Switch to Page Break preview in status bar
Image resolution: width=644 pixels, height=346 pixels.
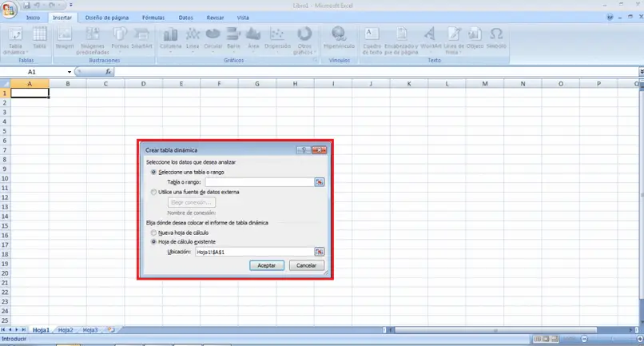pyautogui.click(x=555, y=339)
